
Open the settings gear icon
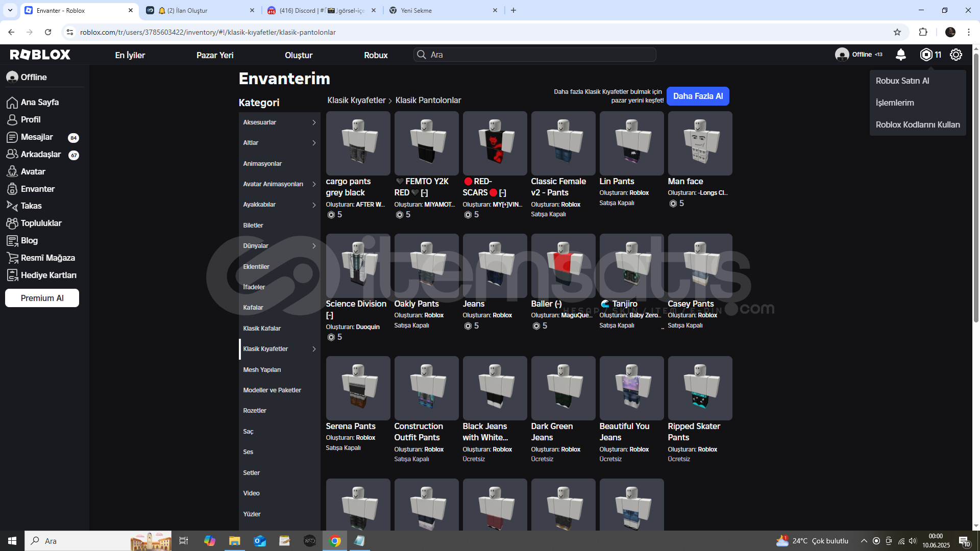click(x=956, y=55)
